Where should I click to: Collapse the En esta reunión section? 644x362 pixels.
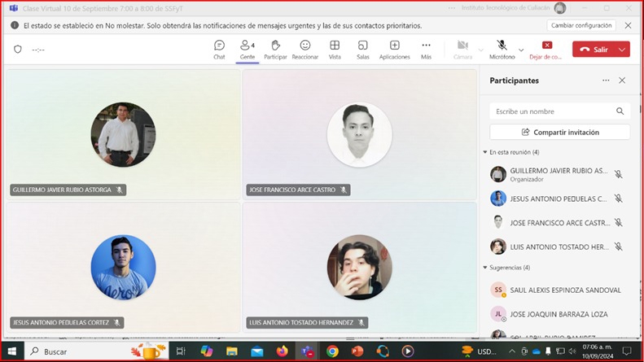485,152
